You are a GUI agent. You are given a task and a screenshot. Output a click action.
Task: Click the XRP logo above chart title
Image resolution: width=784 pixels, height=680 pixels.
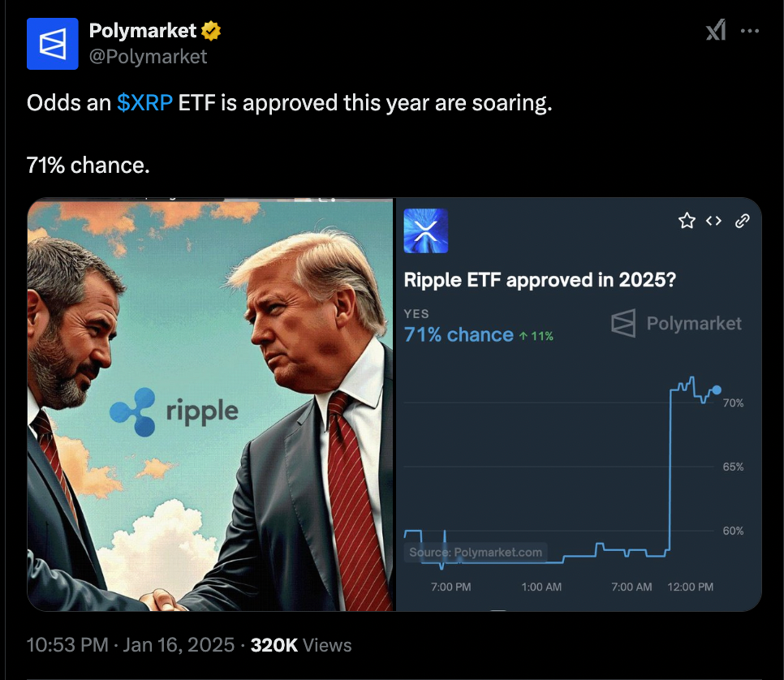click(425, 230)
